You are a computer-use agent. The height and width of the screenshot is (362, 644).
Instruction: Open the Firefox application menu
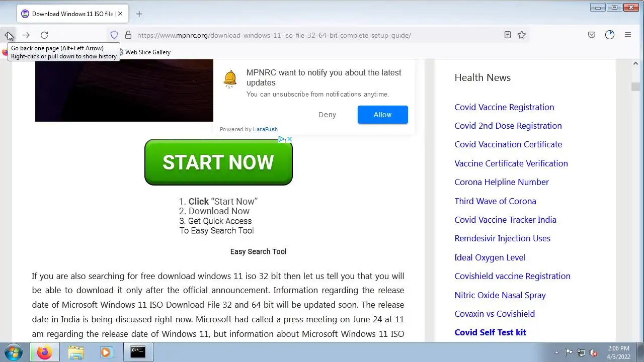628,35
